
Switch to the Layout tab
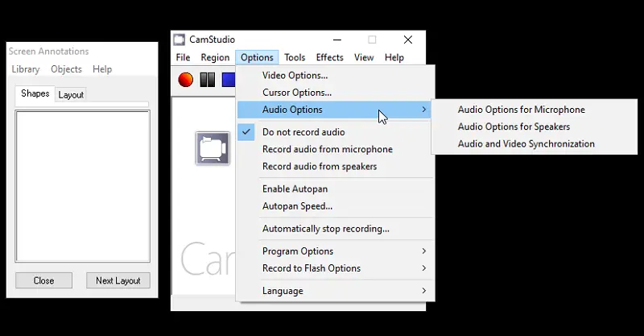tap(71, 94)
